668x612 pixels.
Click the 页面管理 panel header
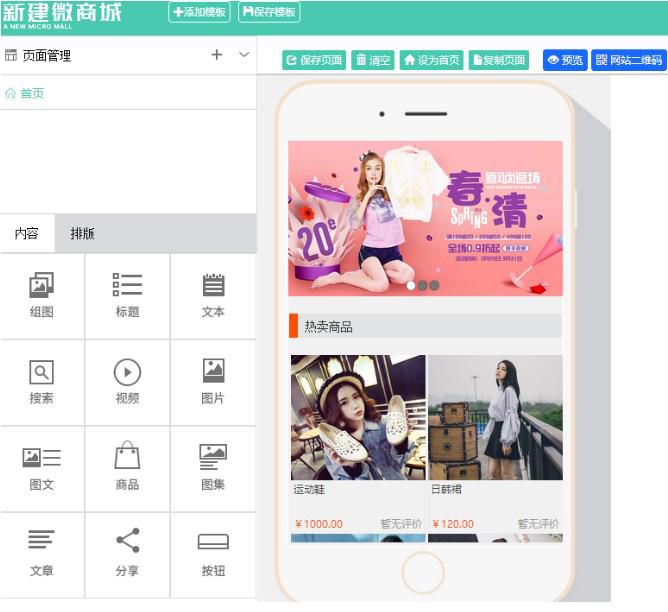pyautogui.click(x=128, y=55)
